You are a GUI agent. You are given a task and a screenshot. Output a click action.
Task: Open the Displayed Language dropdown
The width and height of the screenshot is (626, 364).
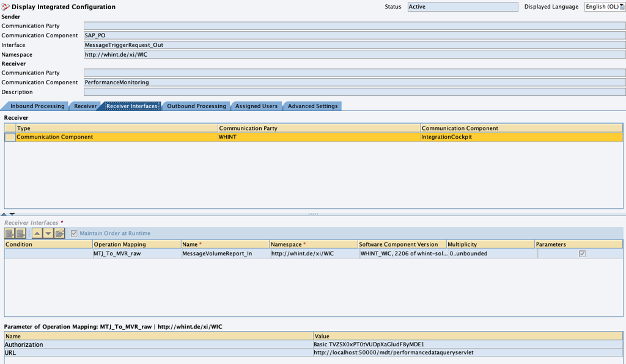(x=622, y=7)
